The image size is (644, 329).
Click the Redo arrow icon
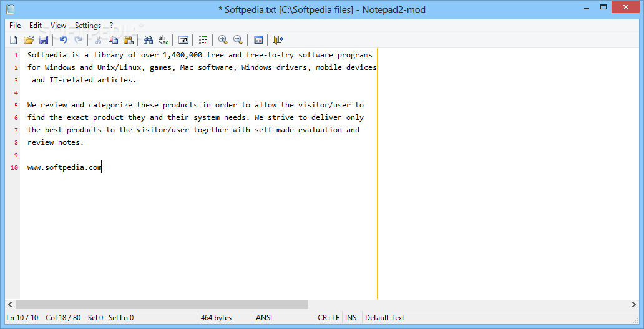click(x=78, y=40)
